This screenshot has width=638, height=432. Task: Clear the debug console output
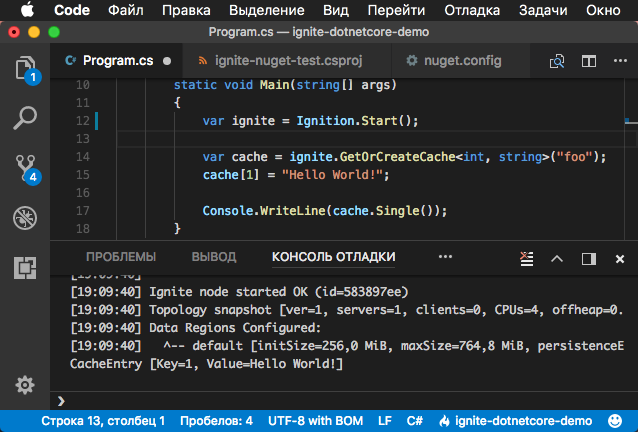click(527, 259)
